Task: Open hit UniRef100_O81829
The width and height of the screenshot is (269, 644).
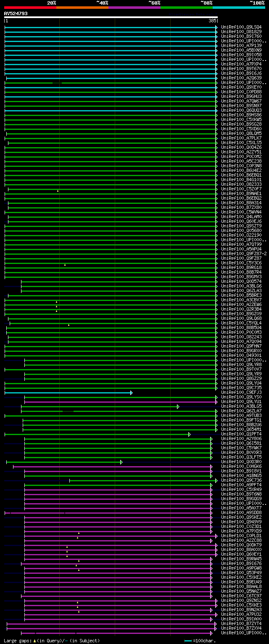Action: [x=241, y=32]
